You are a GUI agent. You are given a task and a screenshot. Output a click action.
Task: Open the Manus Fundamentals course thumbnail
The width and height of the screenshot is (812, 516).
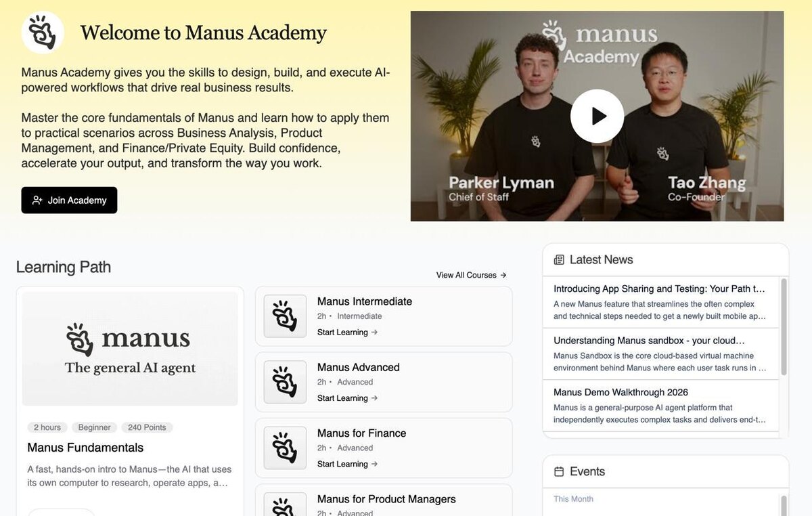click(x=130, y=349)
